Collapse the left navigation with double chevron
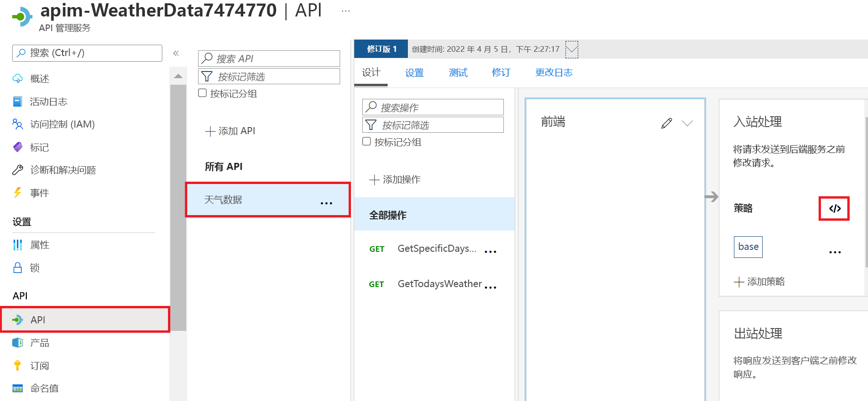Image resolution: width=868 pixels, height=401 pixels. 176,53
